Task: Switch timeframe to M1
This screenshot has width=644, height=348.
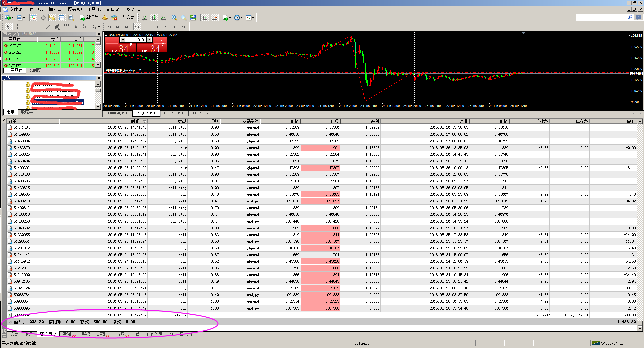Action: pos(109,27)
